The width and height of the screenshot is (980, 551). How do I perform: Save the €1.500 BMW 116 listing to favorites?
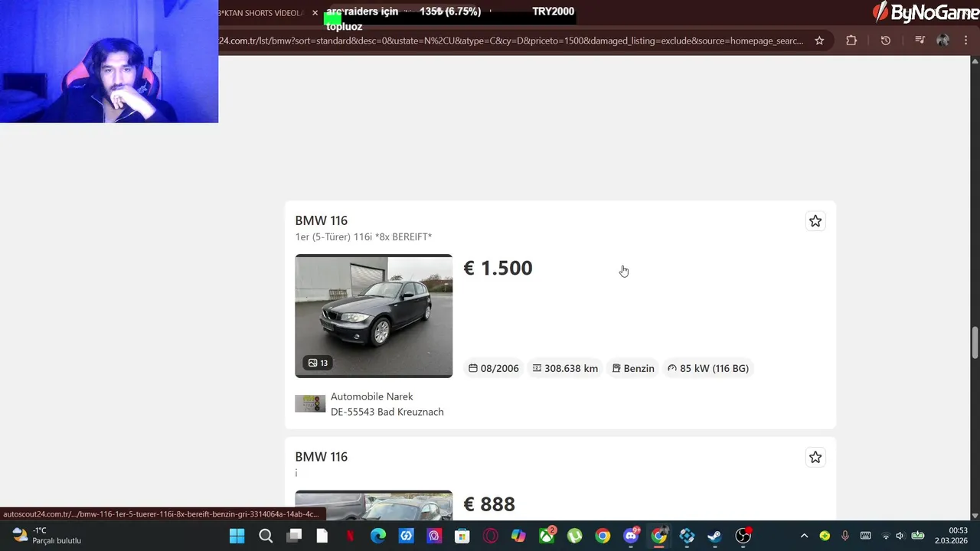click(x=815, y=221)
